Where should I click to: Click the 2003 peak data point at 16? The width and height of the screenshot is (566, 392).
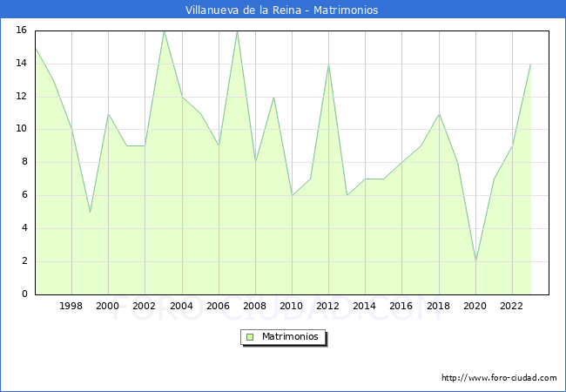click(164, 31)
